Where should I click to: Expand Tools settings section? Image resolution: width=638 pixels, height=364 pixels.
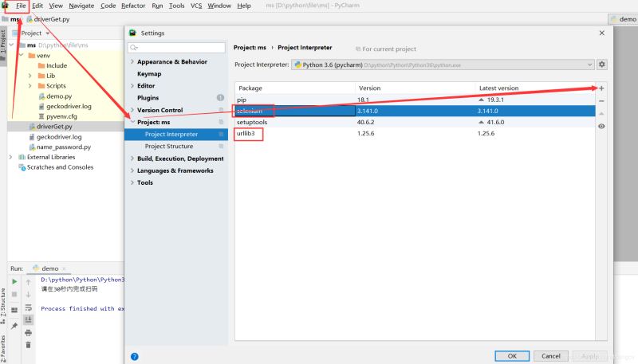pos(132,183)
